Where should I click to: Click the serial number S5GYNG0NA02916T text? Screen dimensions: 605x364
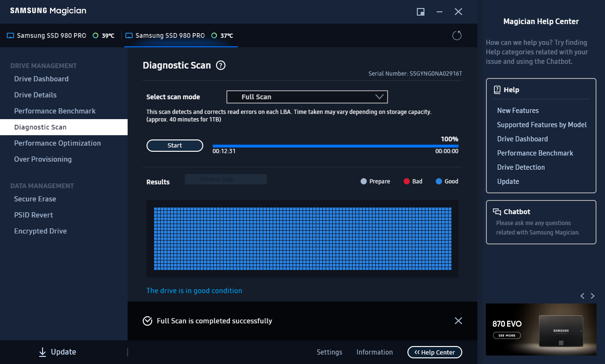tap(436, 74)
